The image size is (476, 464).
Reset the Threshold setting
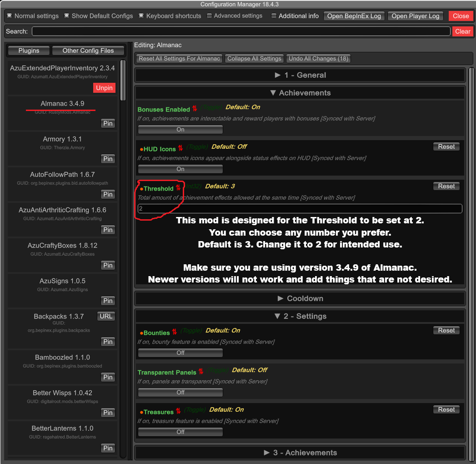point(446,186)
